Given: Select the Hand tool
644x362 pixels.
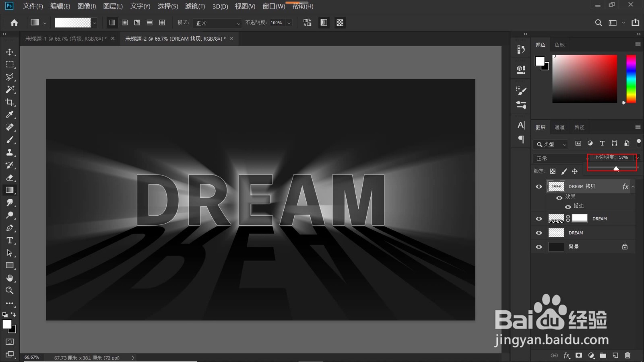Looking at the screenshot, I should 10,278.
